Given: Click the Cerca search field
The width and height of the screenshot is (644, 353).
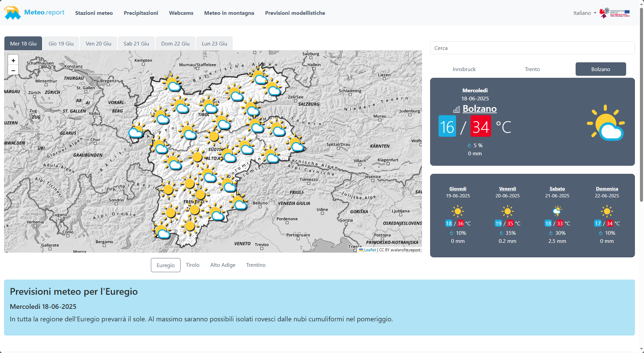Looking at the screenshot, I should pos(532,48).
